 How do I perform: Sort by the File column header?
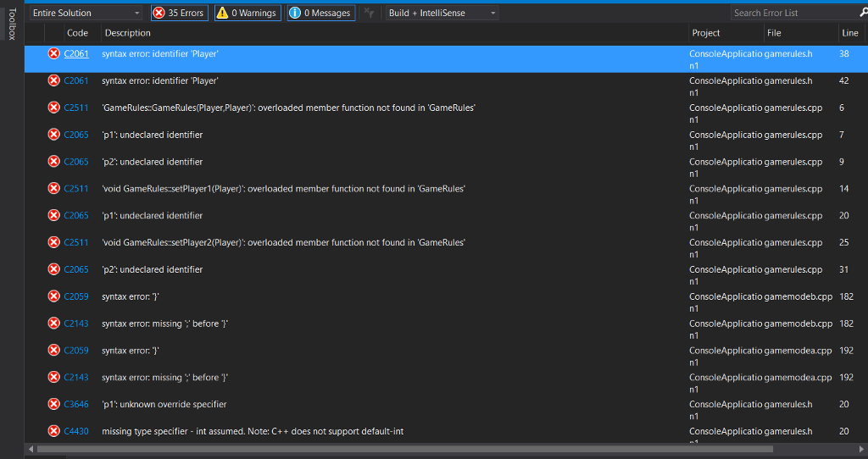pos(774,33)
